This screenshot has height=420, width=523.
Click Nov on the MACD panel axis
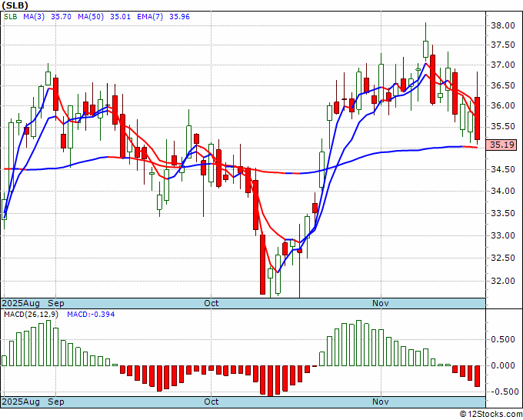pos(381,402)
